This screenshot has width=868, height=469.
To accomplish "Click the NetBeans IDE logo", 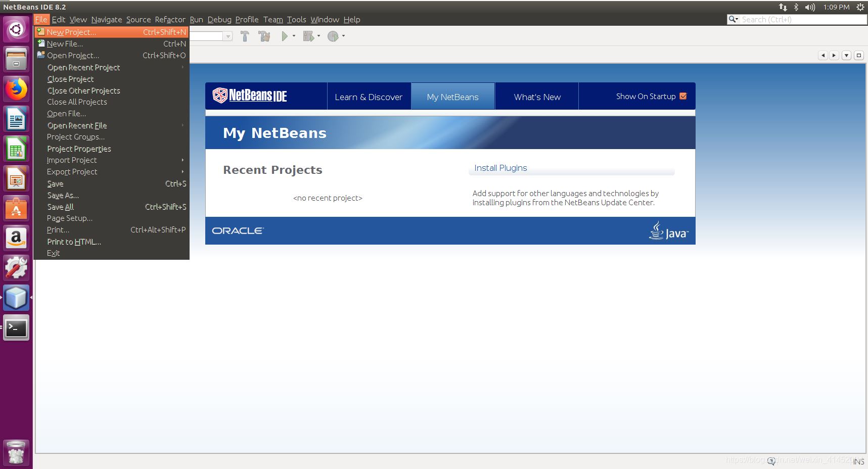I will (250, 95).
